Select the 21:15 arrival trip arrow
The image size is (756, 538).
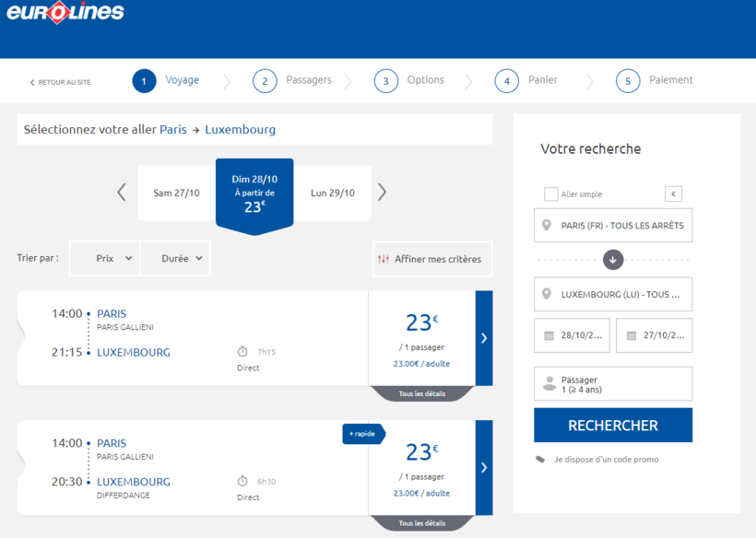click(484, 338)
